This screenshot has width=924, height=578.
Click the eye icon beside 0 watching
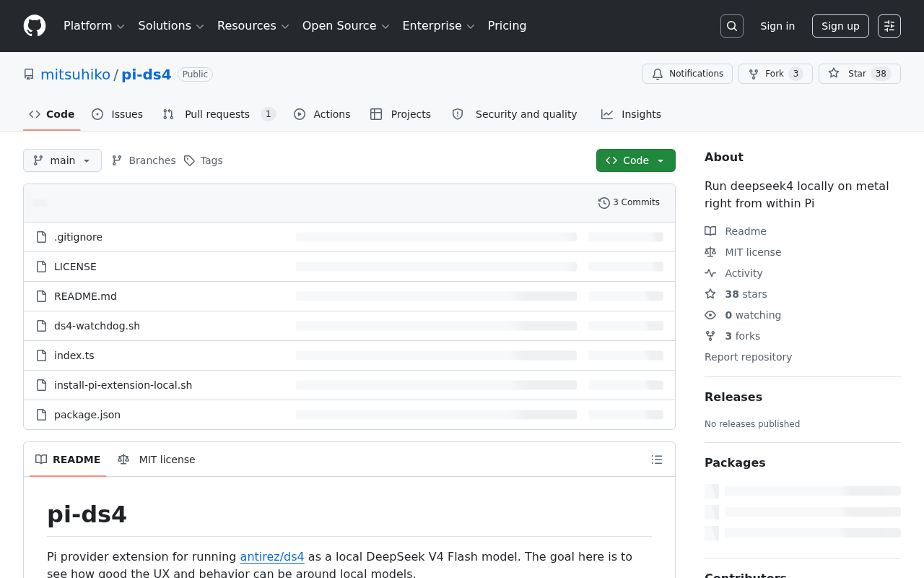tap(710, 315)
